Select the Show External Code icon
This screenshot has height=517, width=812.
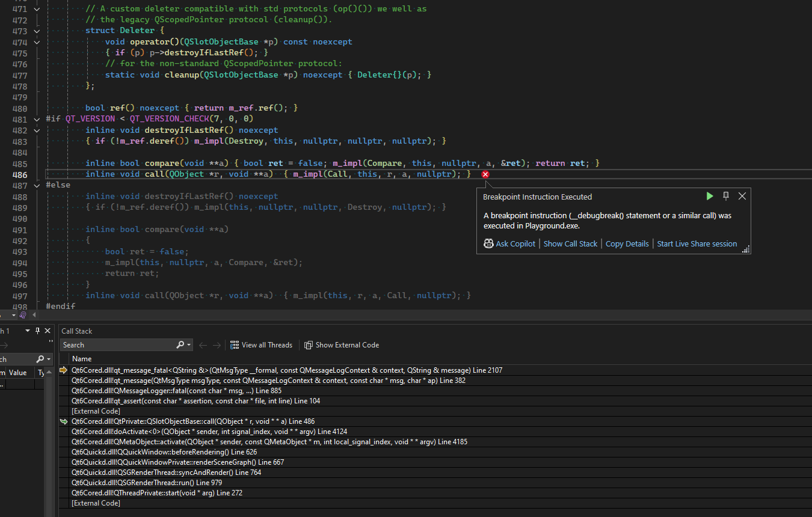307,344
